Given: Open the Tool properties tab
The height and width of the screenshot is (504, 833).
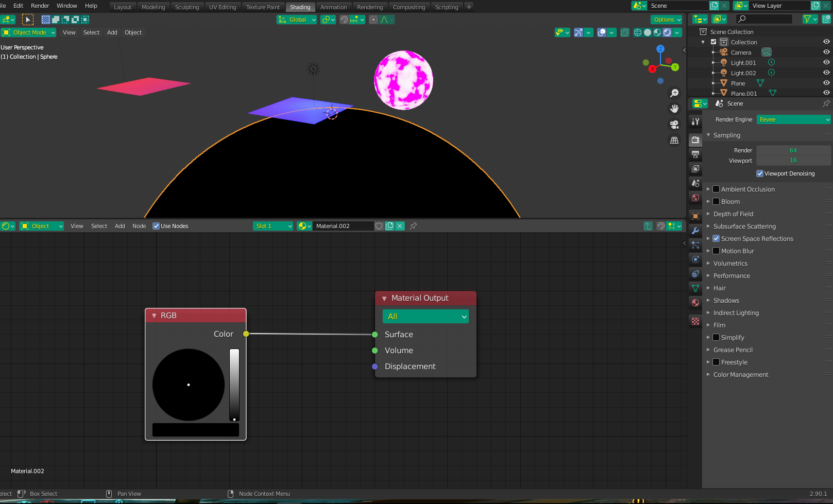Looking at the screenshot, I should 695,122.
